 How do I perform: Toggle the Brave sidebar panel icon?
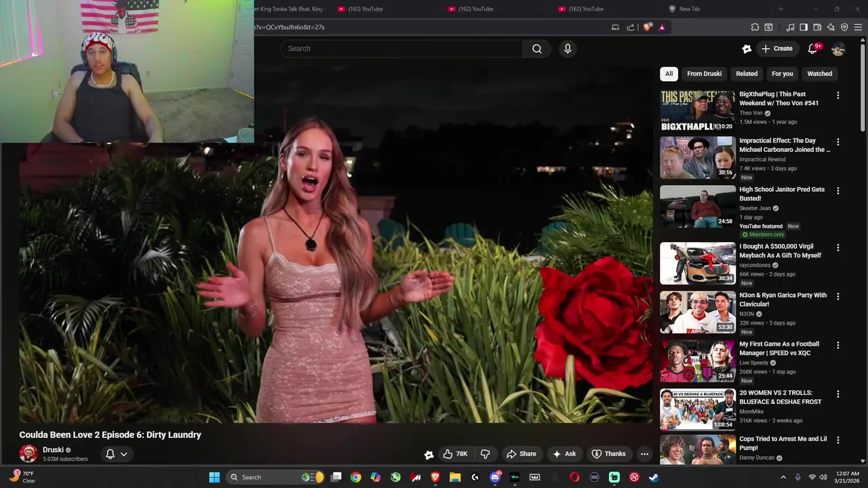804,27
